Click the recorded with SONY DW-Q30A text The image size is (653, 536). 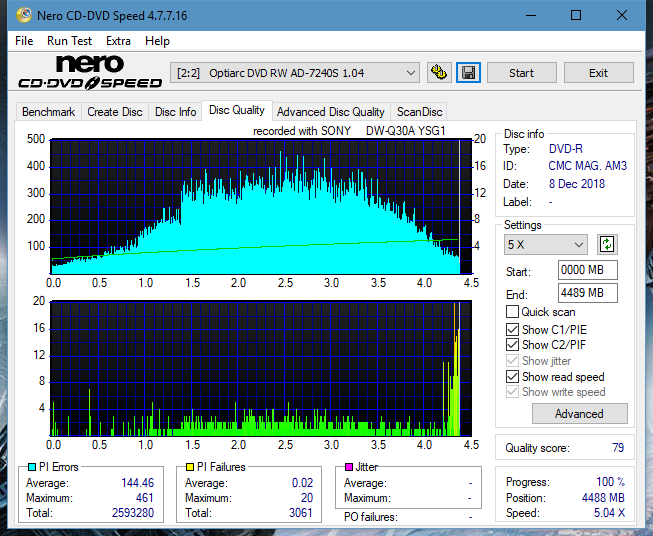click(x=349, y=131)
